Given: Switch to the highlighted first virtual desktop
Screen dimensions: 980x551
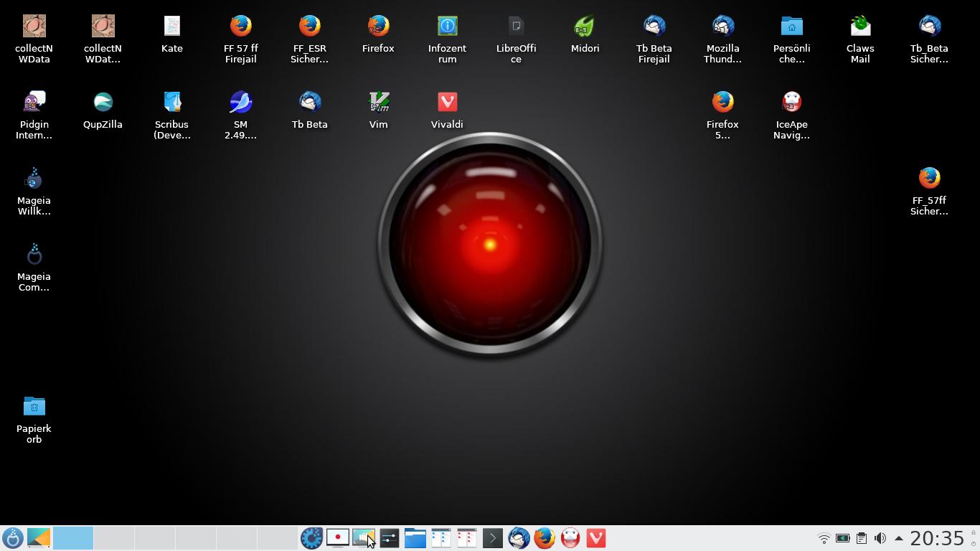Looking at the screenshot, I should (x=72, y=538).
